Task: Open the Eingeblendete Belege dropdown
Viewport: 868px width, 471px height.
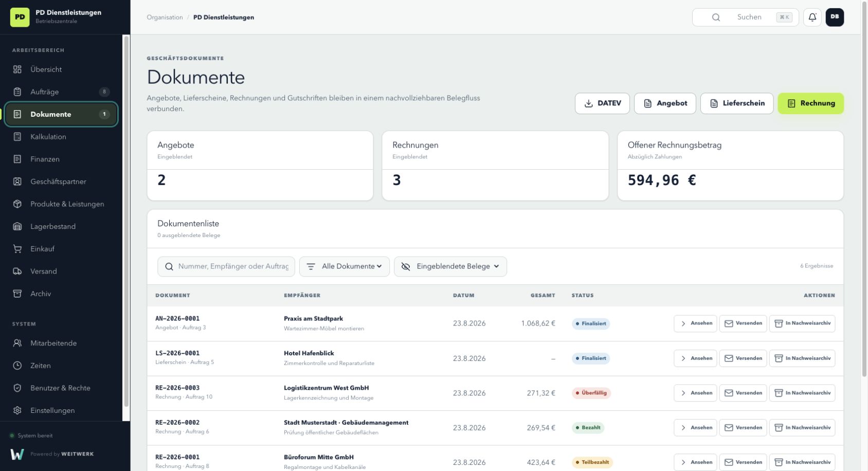Action: [450, 266]
